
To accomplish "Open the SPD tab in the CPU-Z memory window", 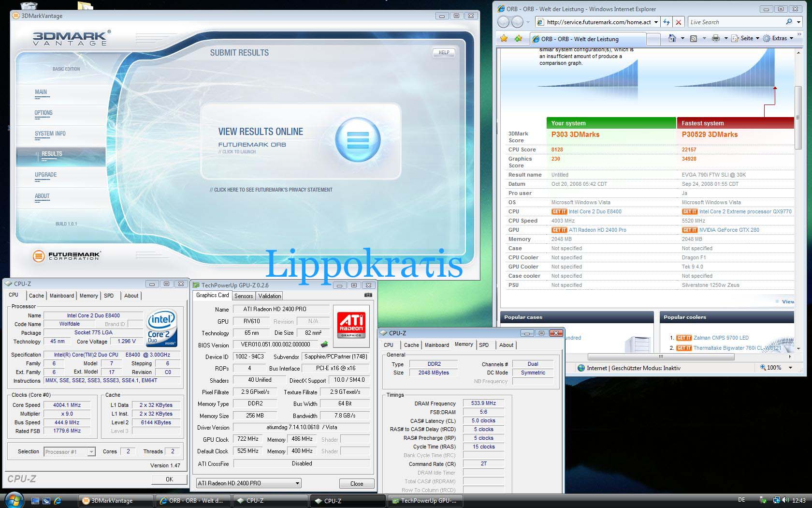I will [x=484, y=345].
